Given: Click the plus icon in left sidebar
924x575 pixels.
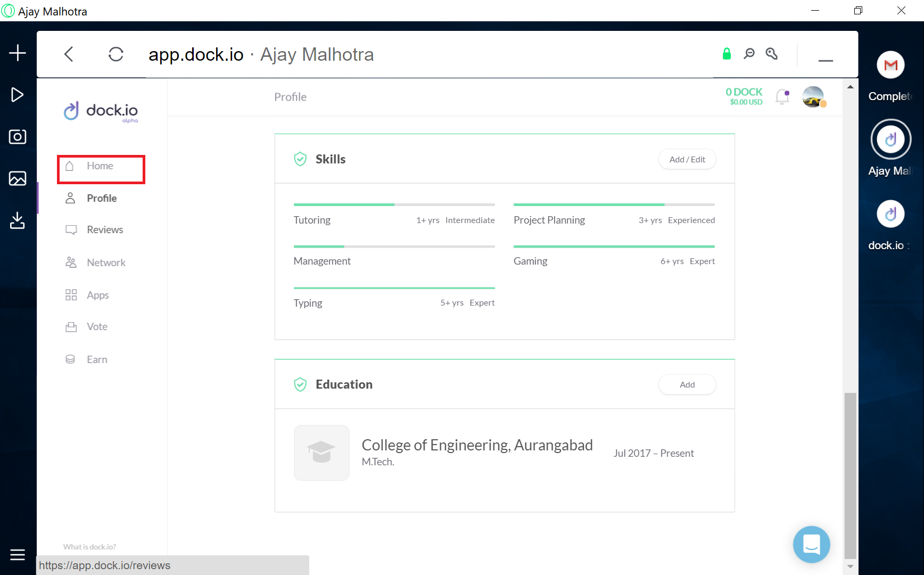Looking at the screenshot, I should (x=18, y=53).
